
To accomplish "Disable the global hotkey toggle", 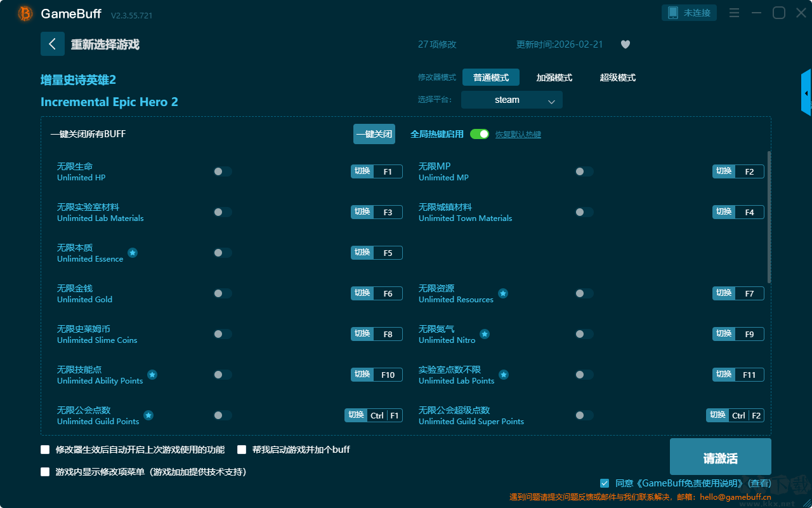I will 480,134.
